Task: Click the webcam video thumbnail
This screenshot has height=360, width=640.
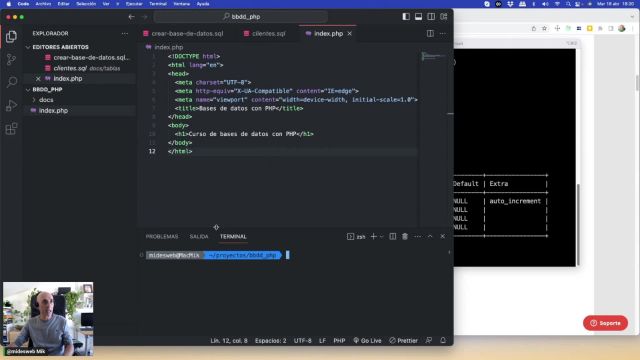Action: coord(48,319)
